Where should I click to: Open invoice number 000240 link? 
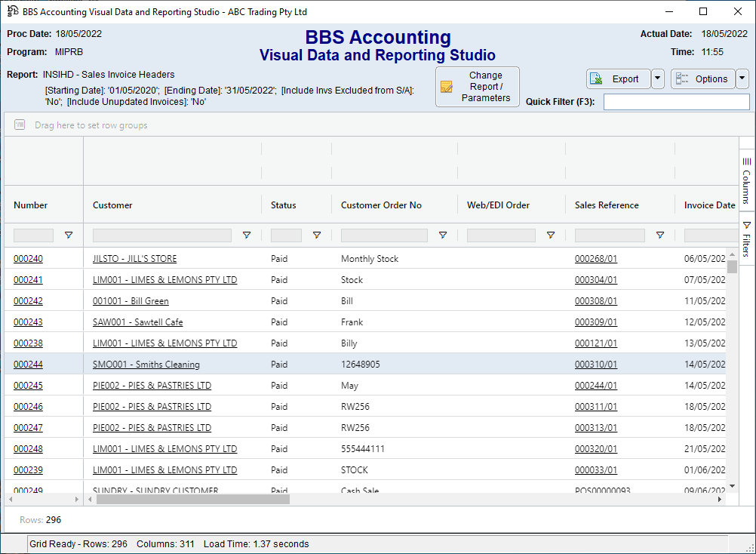tap(28, 259)
